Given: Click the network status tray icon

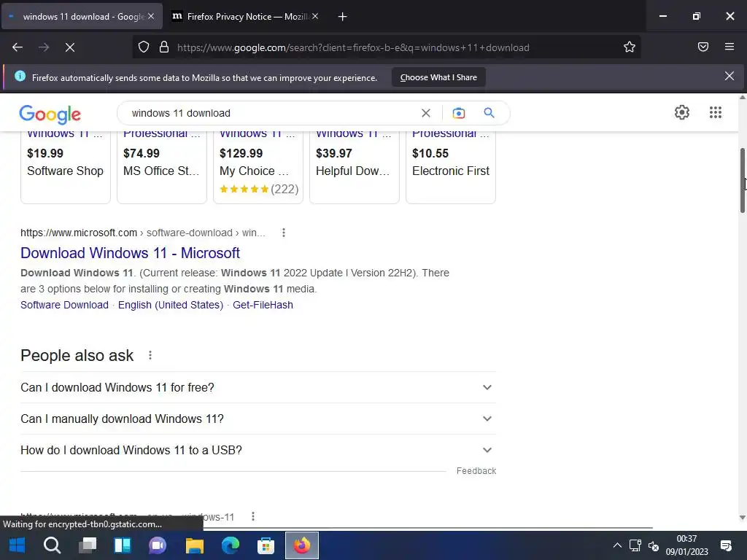Looking at the screenshot, I should click(x=635, y=545).
